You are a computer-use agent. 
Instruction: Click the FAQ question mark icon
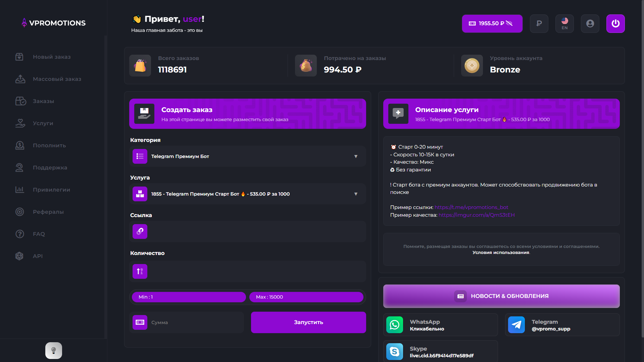[20, 234]
